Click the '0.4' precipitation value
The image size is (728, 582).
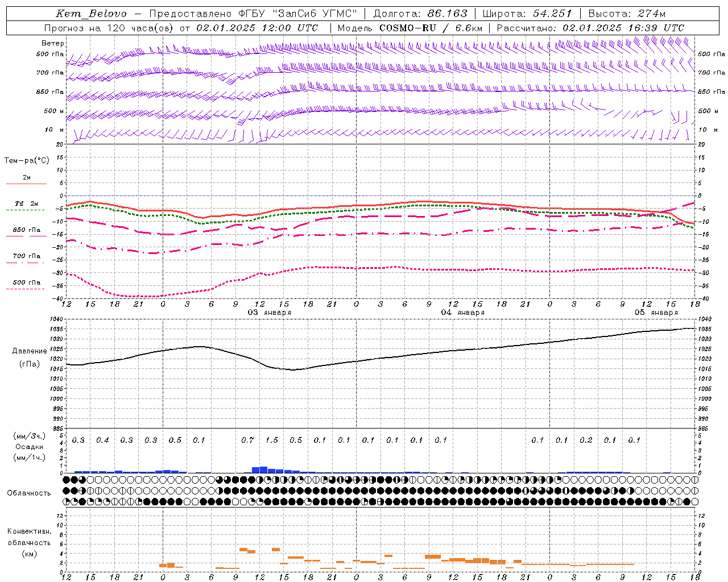click(x=102, y=440)
